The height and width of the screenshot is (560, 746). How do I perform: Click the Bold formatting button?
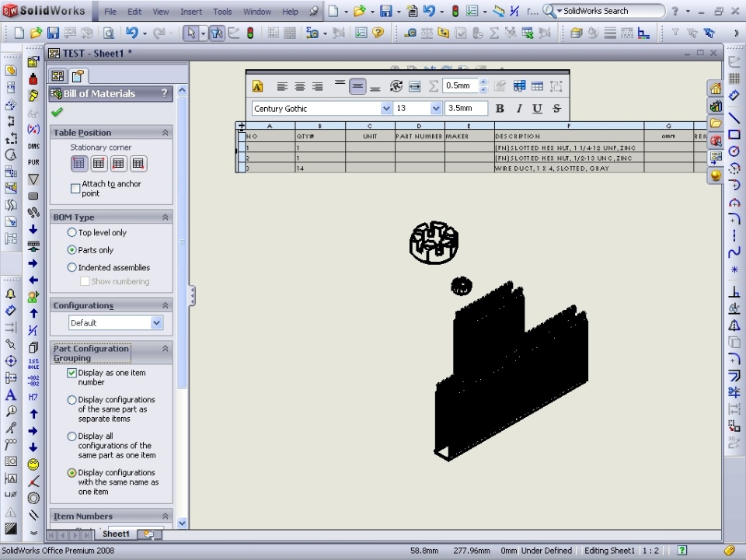pyautogui.click(x=500, y=109)
